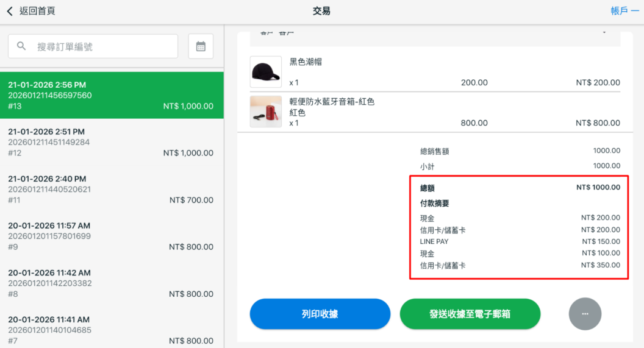Screen dimensions: 644x348
Task: Click the 輕便防水藍牙音箱-紅色 item name
Action: click(332, 102)
